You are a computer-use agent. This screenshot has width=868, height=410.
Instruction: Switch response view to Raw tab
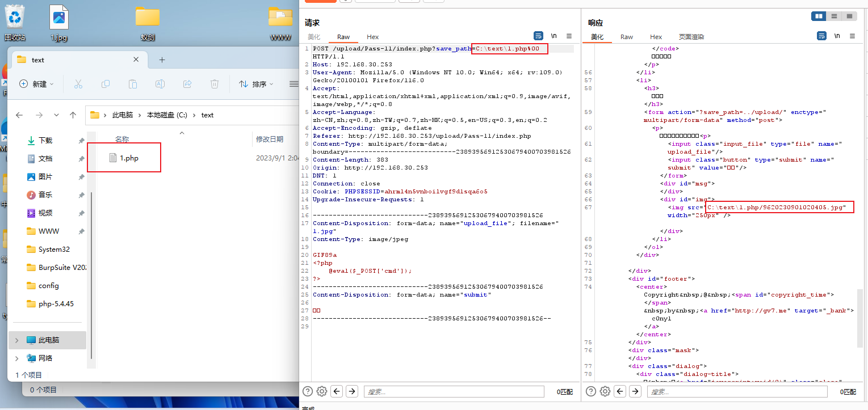click(x=627, y=37)
